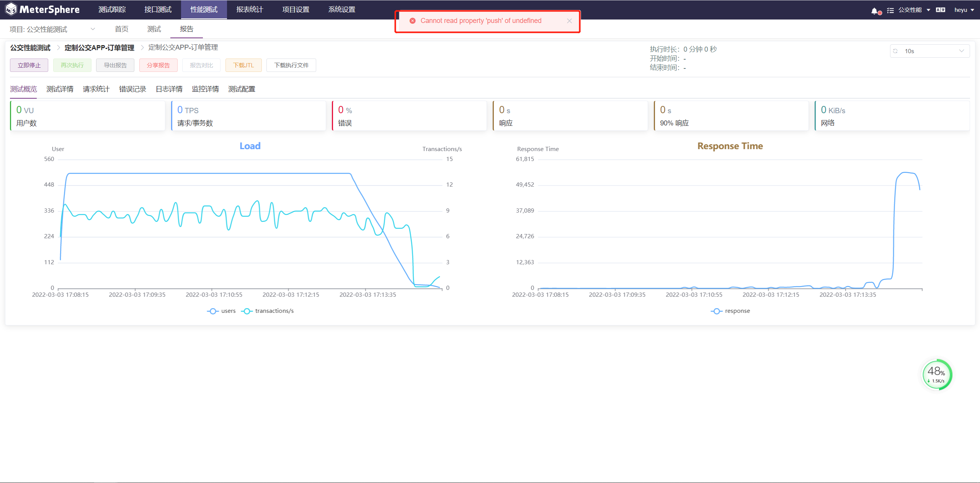Viewport: 980px width, 483px height.
Task: Click the 公交性能测试 breadcrumb link
Action: [x=30, y=47]
